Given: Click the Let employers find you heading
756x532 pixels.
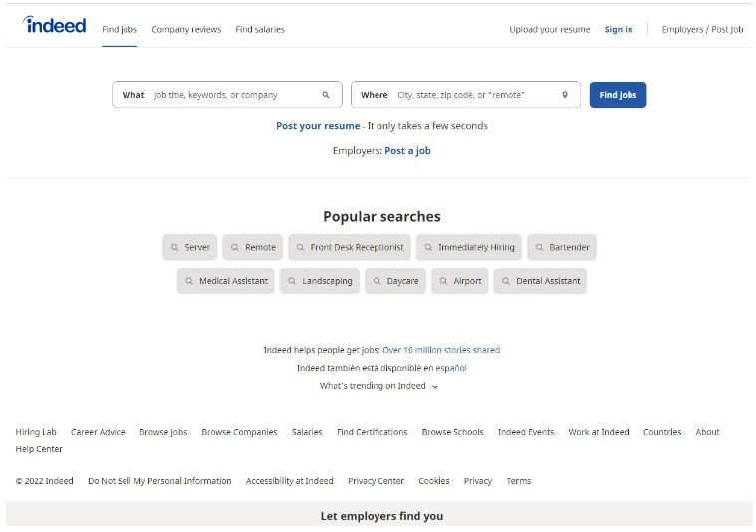Looking at the screenshot, I should point(381,516).
